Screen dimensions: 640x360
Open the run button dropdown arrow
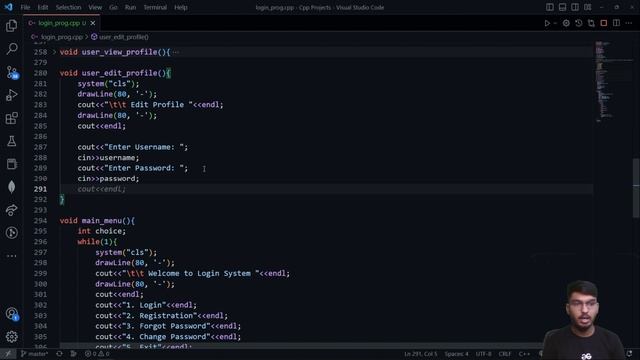(x=556, y=23)
